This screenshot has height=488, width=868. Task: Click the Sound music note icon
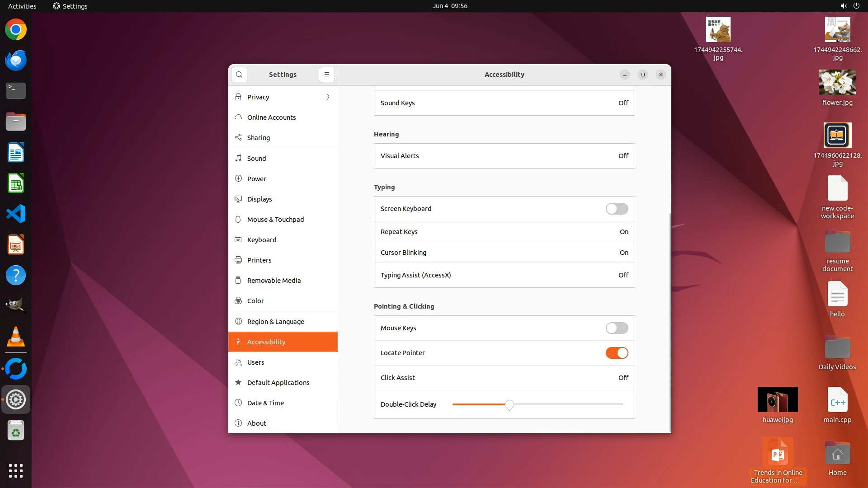pyautogui.click(x=238, y=158)
